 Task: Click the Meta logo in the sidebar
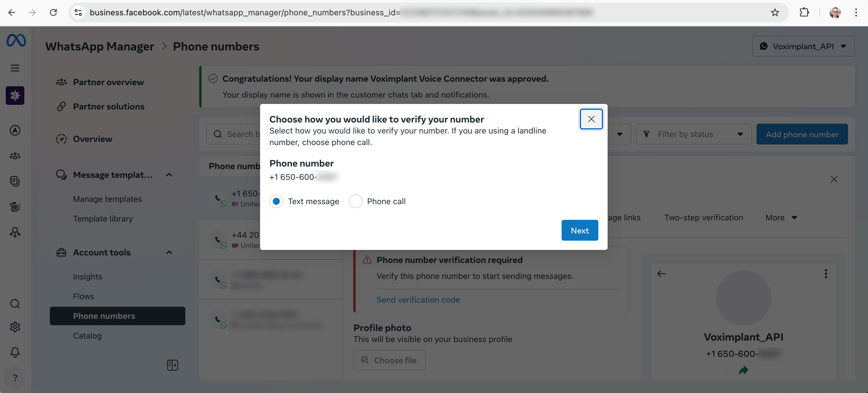tap(16, 41)
